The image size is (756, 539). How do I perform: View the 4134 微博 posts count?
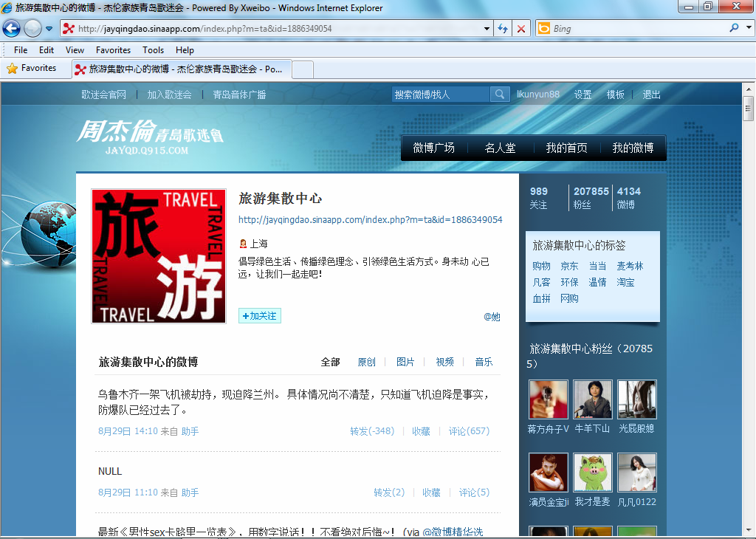[x=629, y=198]
